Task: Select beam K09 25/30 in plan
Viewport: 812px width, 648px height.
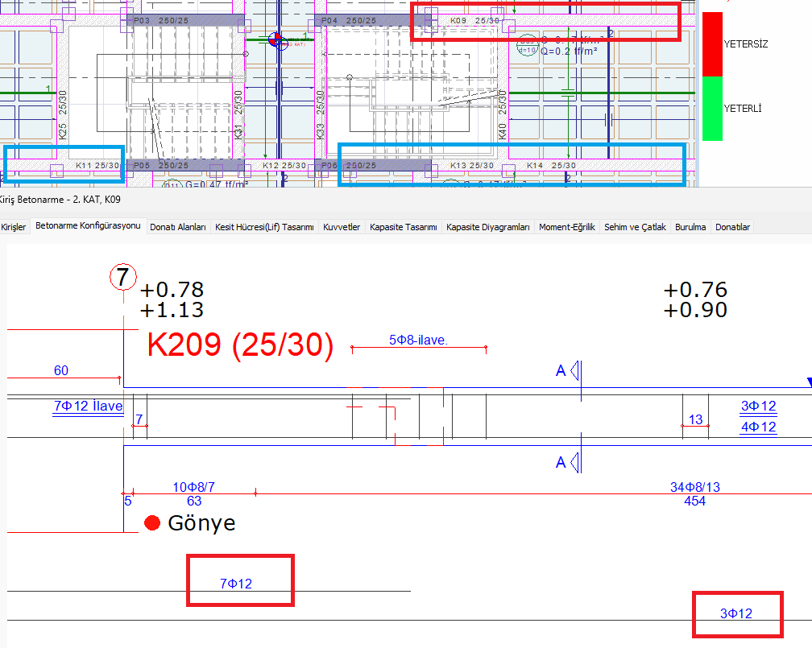Action: point(474,20)
